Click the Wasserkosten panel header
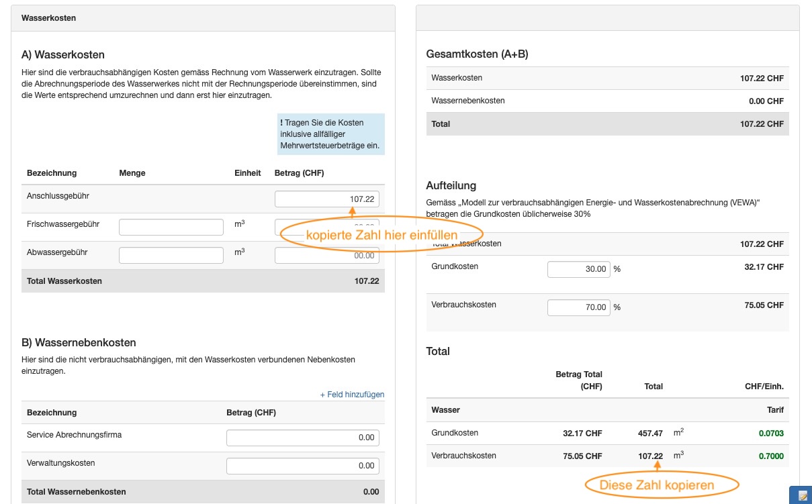812x504 pixels. (x=203, y=18)
